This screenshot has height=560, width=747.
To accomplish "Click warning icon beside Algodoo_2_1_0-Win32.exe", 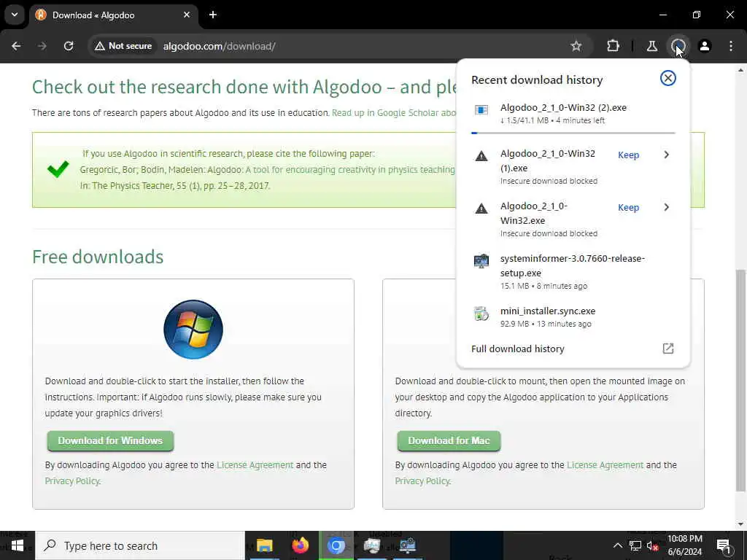I will (x=481, y=208).
